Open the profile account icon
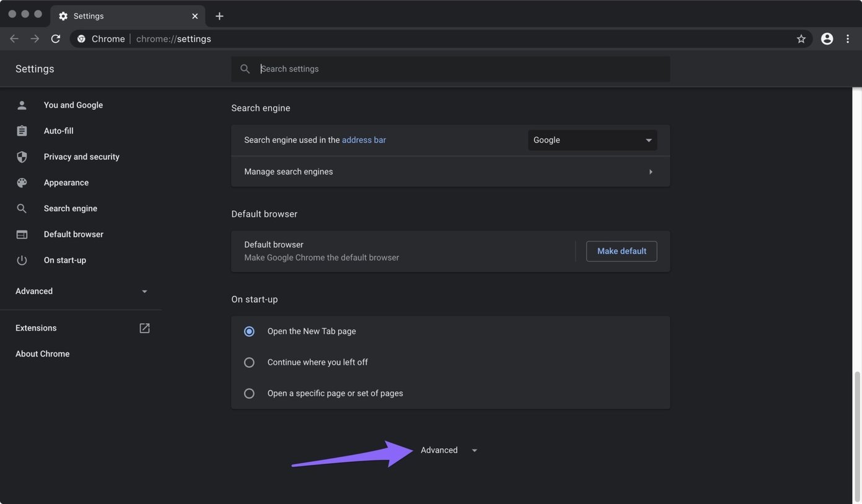 click(827, 38)
